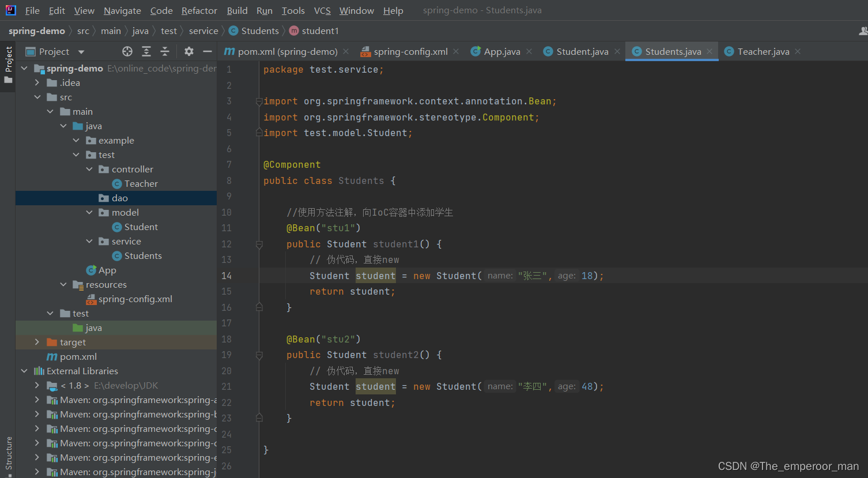868x478 pixels.
Task: Open the File menu
Action: (x=32, y=10)
